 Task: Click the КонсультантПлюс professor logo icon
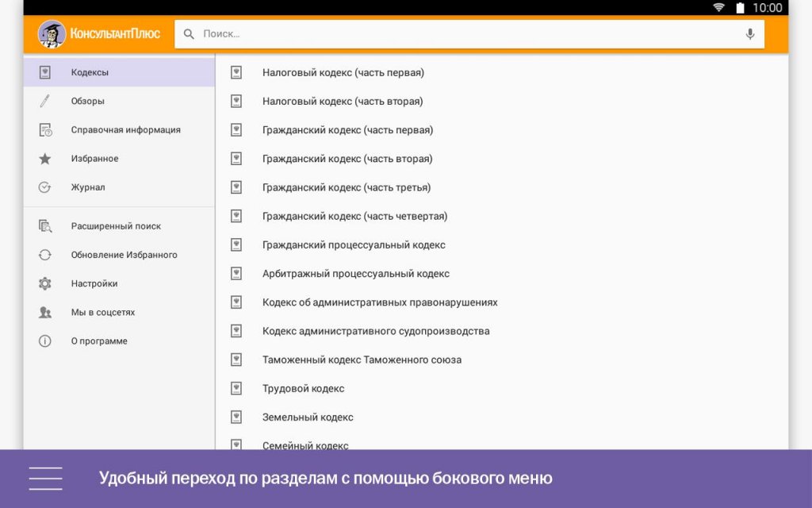[x=52, y=33]
